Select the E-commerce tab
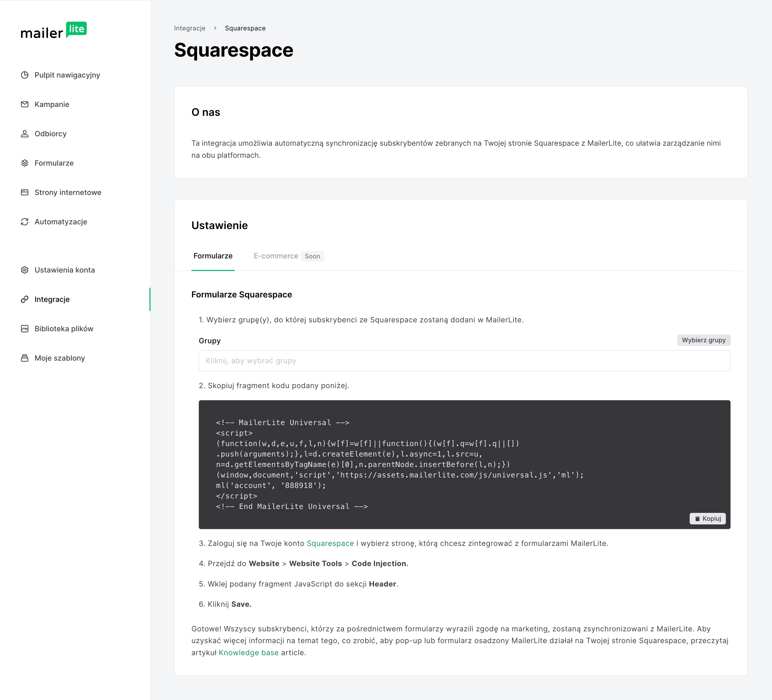 (x=276, y=256)
